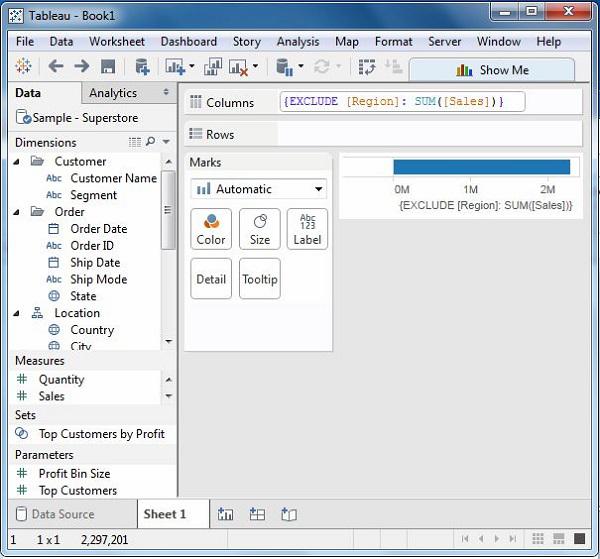Screen dimensions: 600x559
Task: Click the Detail button on Marks card
Action: click(211, 279)
